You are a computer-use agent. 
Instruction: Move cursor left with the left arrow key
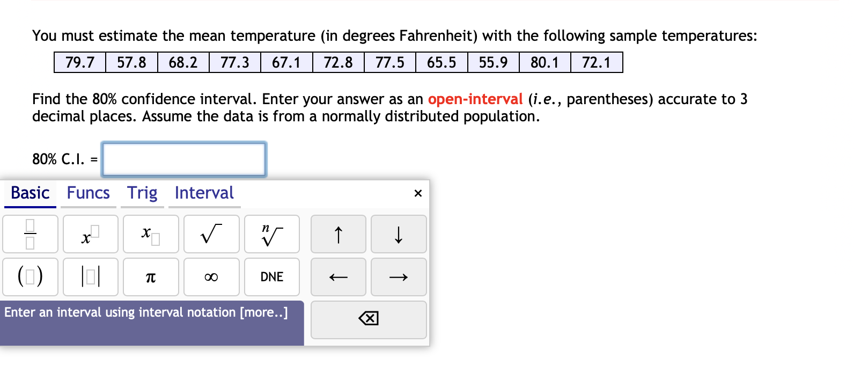coord(338,277)
